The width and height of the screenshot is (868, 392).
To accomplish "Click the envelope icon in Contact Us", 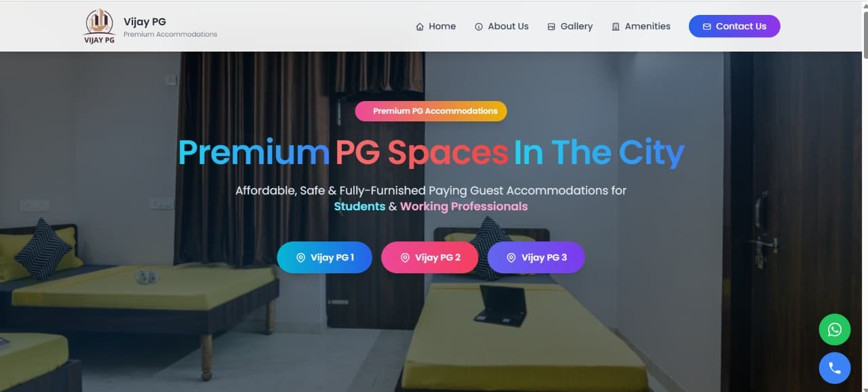I will click(x=707, y=26).
